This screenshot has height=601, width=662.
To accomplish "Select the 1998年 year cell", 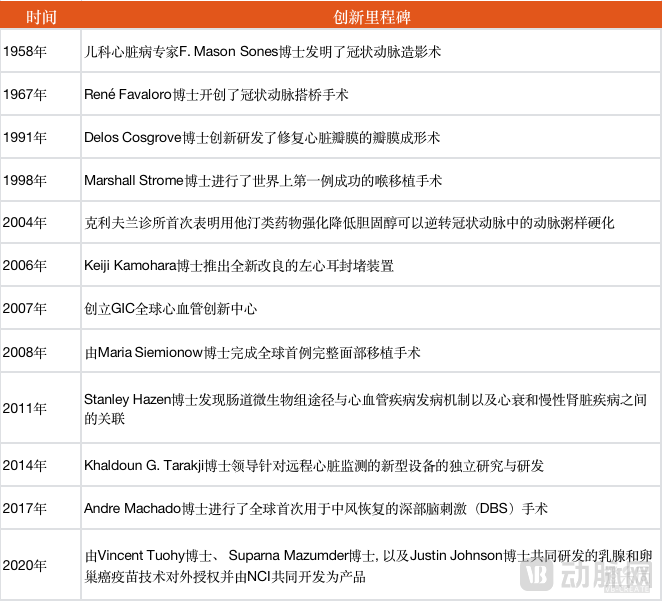I will 25,181.
